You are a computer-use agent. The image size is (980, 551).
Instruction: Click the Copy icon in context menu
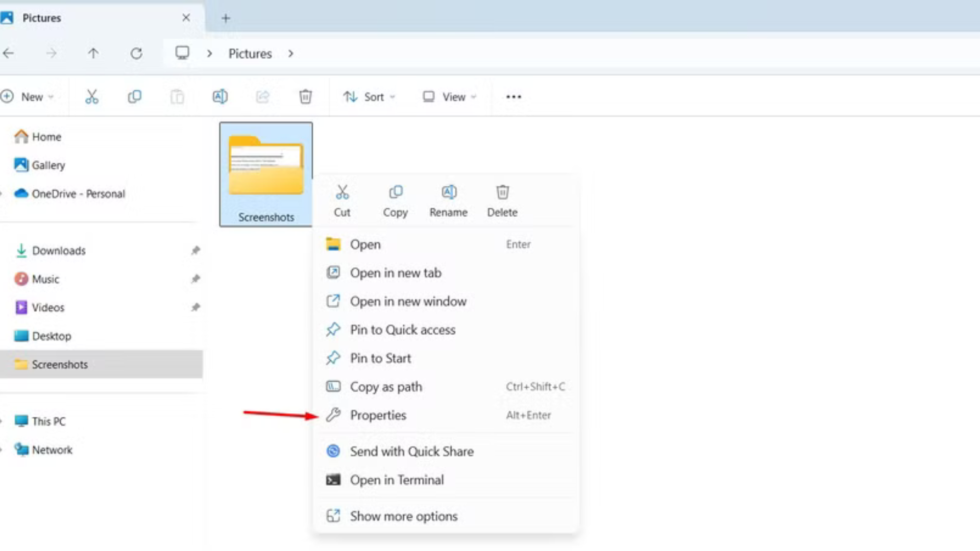396,193
